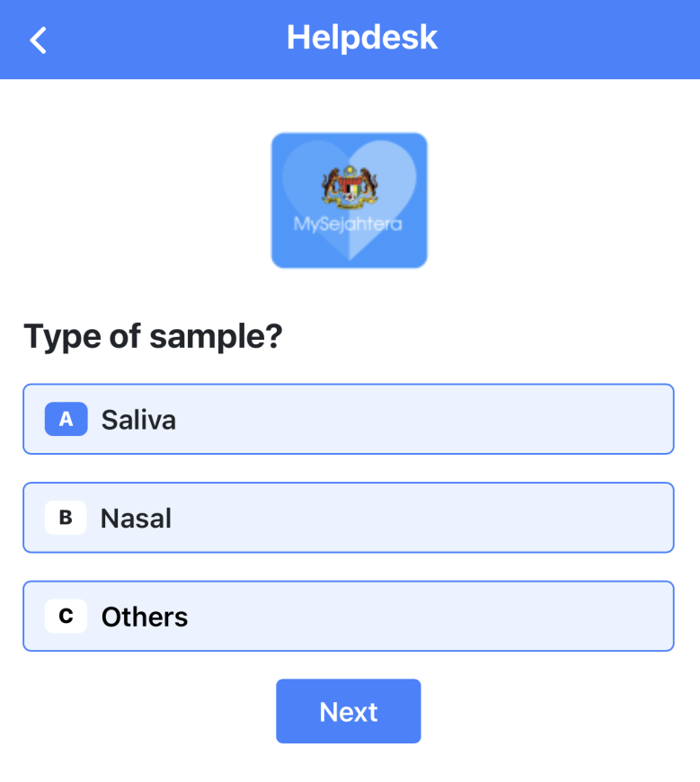Select Saliva as the sample type
Image resolution: width=700 pixels, height=782 pixels.
pos(349,419)
